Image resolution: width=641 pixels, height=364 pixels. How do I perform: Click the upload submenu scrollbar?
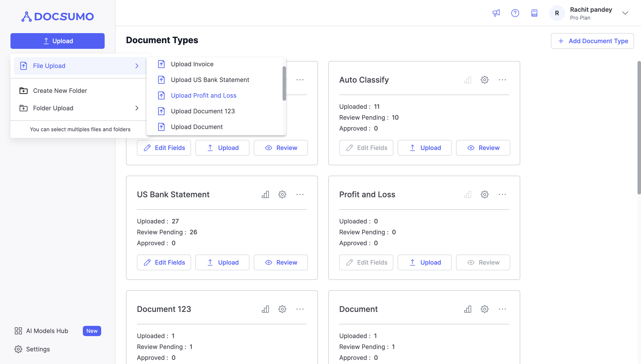284,83
